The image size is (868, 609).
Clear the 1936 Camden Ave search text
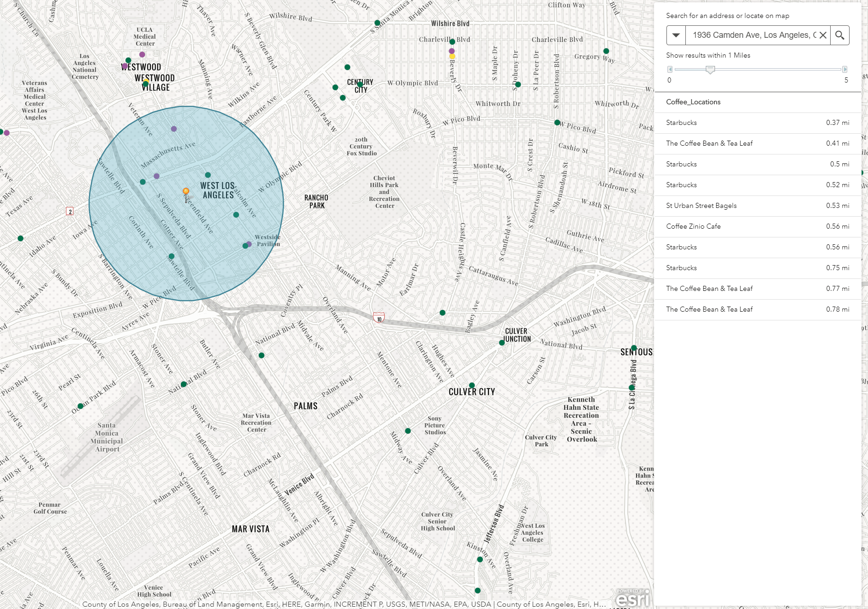click(823, 35)
